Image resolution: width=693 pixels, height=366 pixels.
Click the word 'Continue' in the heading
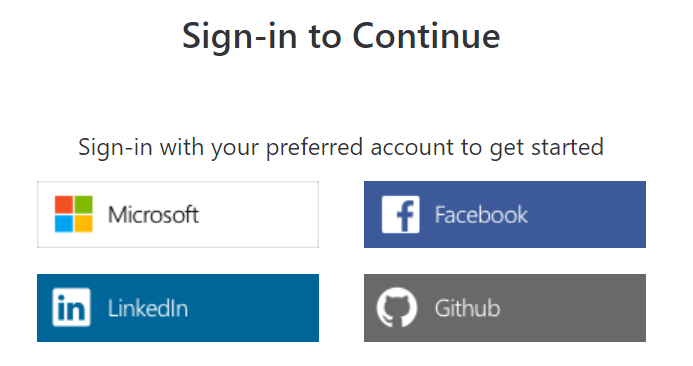click(x=426, y=35)
